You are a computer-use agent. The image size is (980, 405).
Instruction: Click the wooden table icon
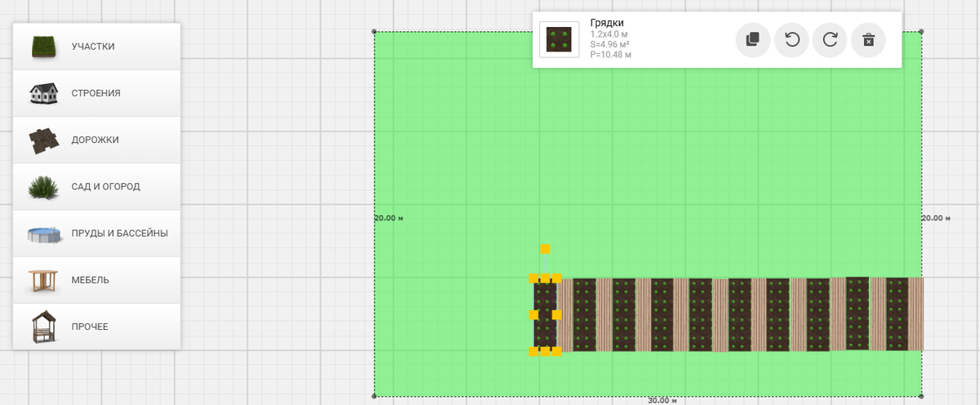44,281
